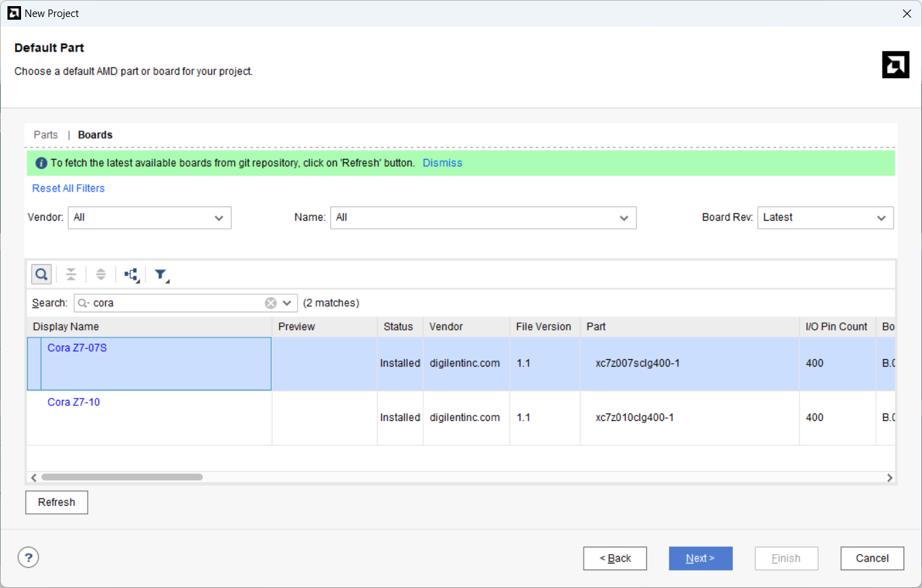
Task: Proceed with the Next button
Action: point(701,558)
